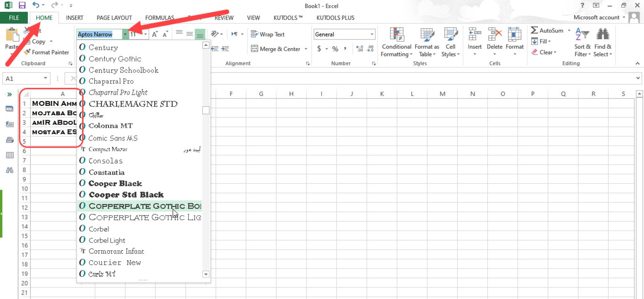
Task: Click Delete cells icon
Action: (495, 34)
